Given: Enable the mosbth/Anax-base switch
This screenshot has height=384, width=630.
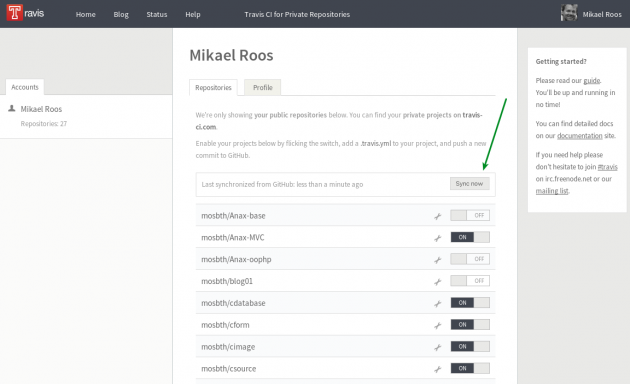Looking at the screenshot, I should [470, 215].
